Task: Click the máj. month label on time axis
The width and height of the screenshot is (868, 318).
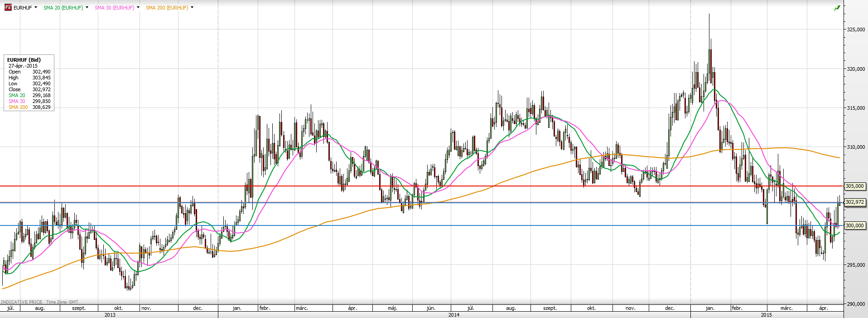Action: click(392, 308)
